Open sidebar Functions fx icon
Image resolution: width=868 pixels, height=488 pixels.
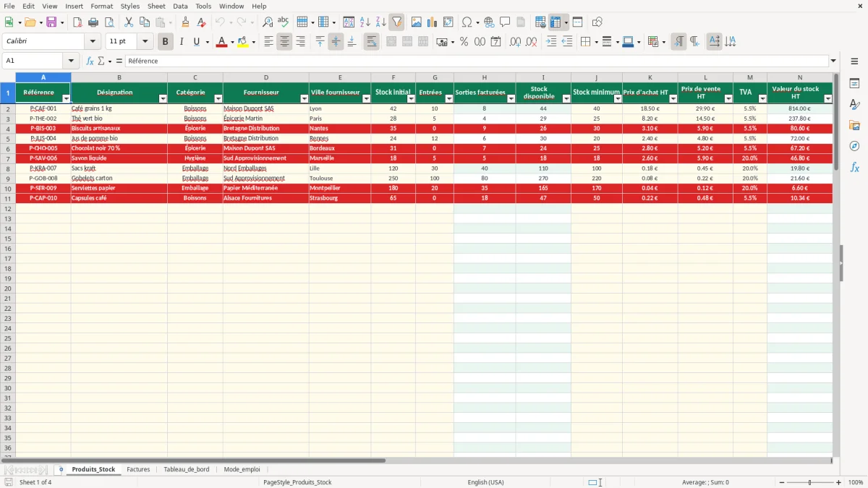[854, 167]
